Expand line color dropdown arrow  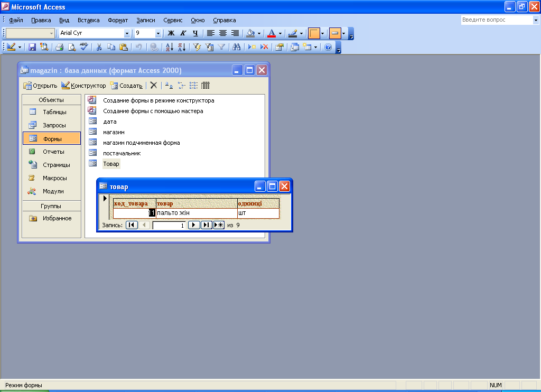tap(301, 33)
